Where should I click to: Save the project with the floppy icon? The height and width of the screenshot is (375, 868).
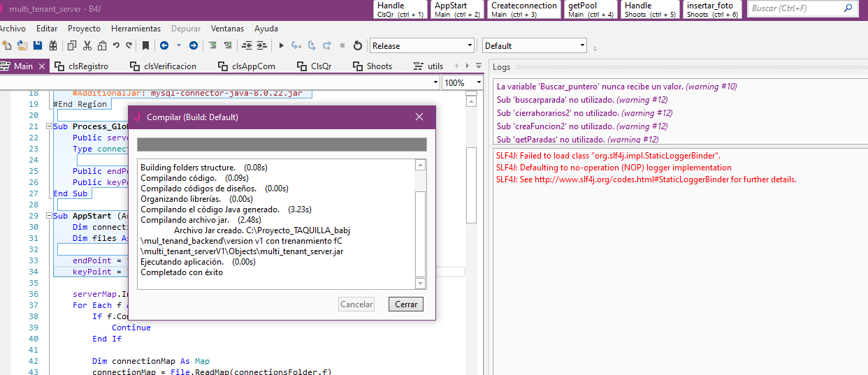(38, 45)
